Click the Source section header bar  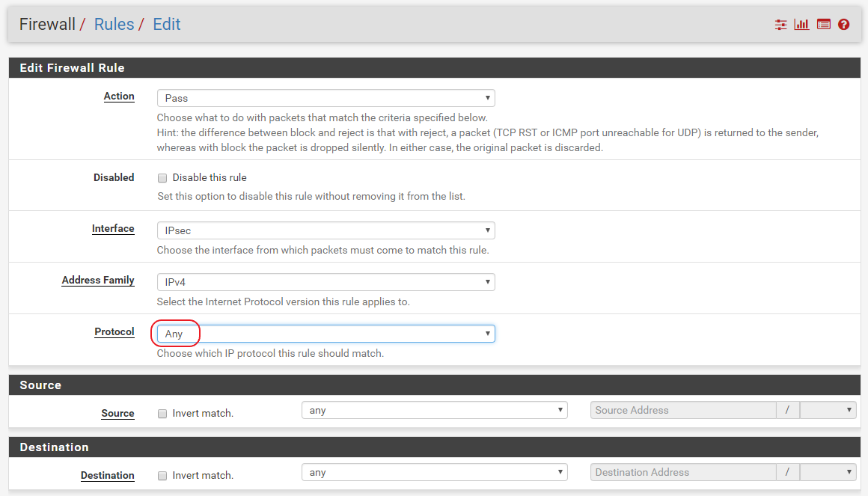[x=435, y=385]
